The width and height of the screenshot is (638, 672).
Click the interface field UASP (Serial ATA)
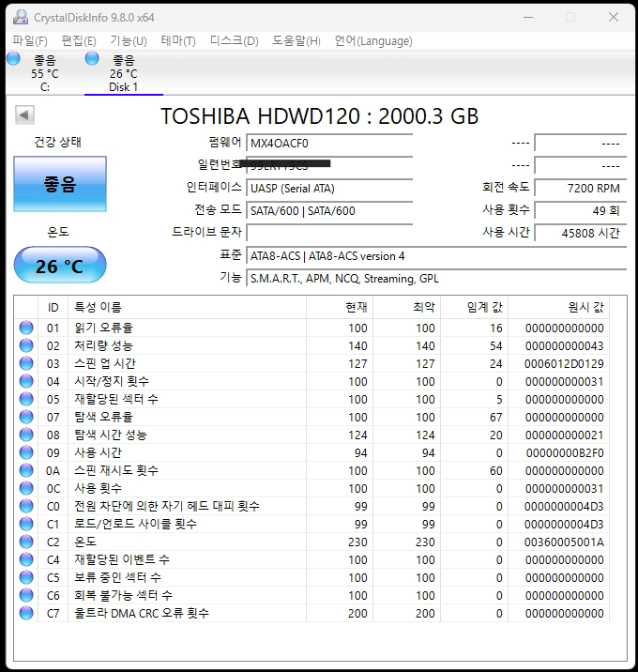(329, 188)
